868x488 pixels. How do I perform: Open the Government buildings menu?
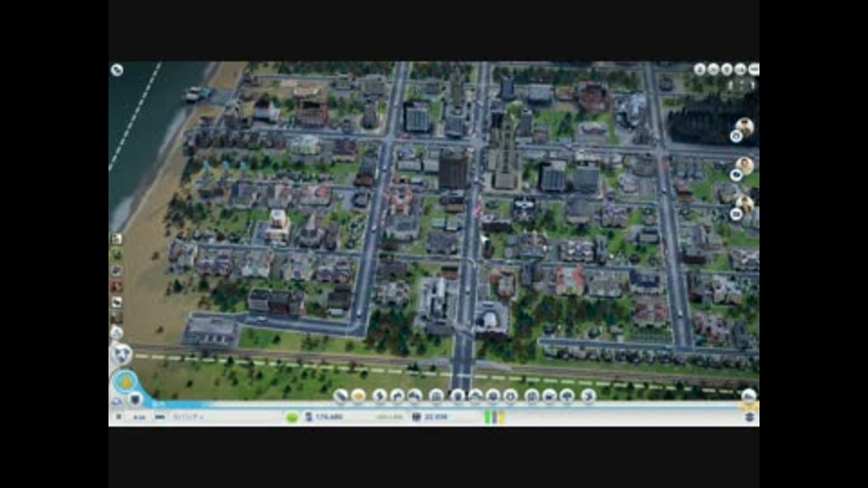[x=437, y=396]
